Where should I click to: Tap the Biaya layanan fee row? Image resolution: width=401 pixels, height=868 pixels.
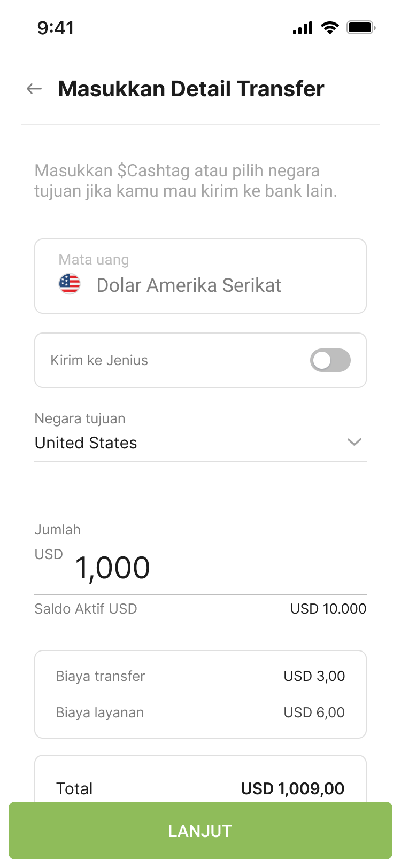(x=200, y=712)
